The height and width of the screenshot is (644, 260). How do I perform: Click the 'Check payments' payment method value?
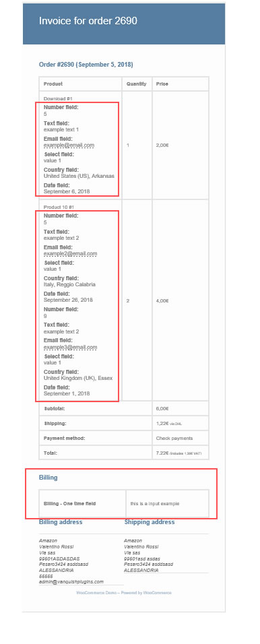coord(174,439)
